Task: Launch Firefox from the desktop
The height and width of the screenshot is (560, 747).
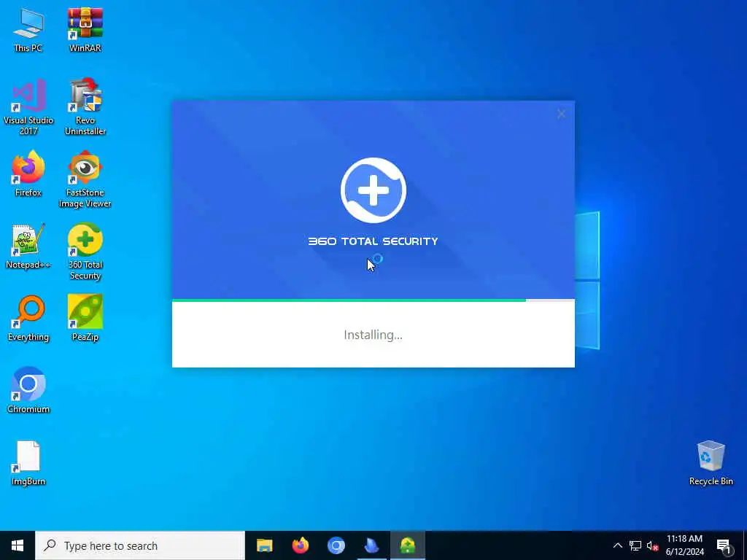Action: pos(28,174)
